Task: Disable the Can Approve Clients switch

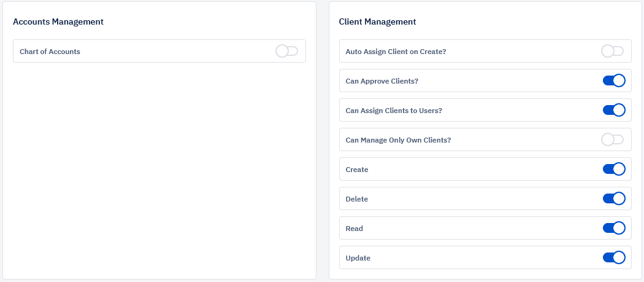Action: click(x=614, y=80)
